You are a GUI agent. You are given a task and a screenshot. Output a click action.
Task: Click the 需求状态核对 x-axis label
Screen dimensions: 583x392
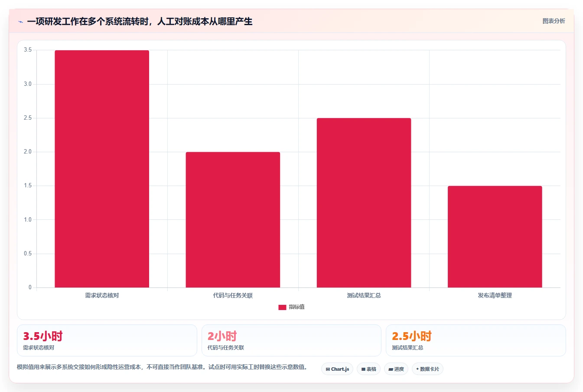point(102,295)
